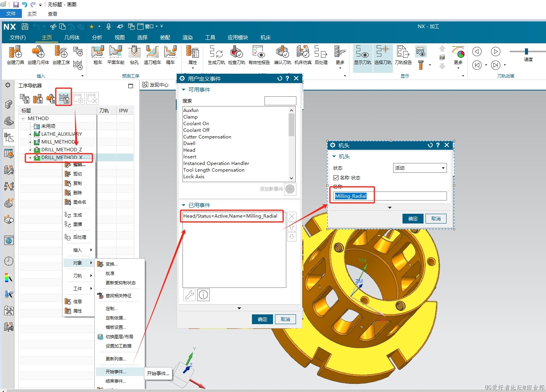Image resolution: width=546 pixels, height=392 pixels.
Task: Open the 发现中心 tab
Action: pyautogui.click(x=156, y=85)
